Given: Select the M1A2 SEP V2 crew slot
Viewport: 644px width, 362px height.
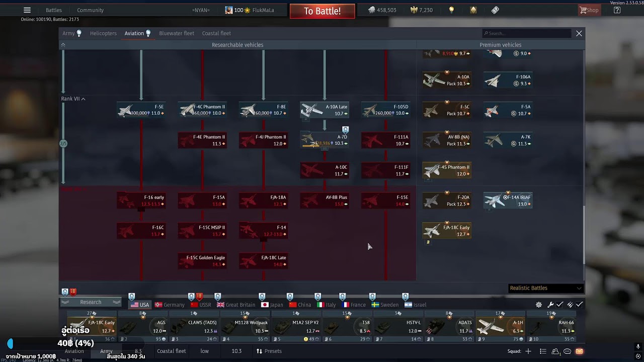Looking at the screenshot, I should click(296, 326).
